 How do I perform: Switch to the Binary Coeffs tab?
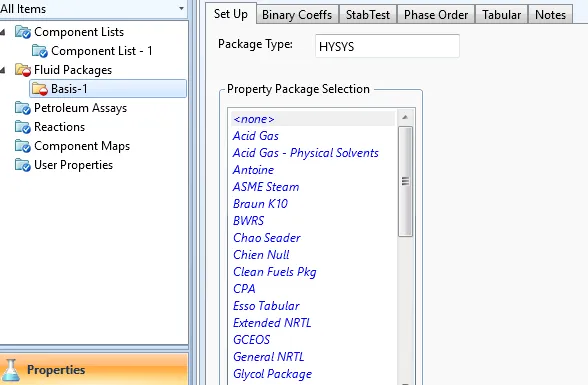point(297,15)
